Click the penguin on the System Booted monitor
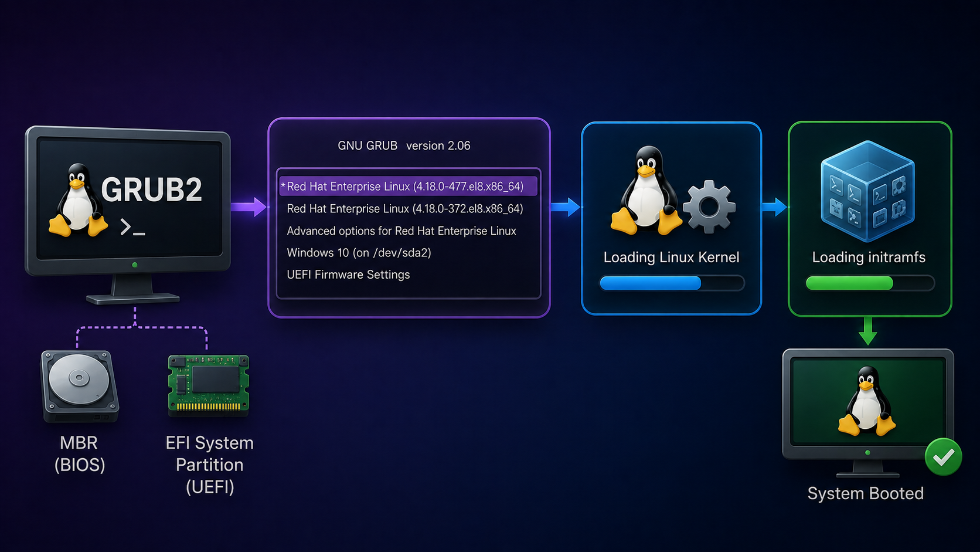The height and width of the screenshot is (552, 980). click(867, 401)
